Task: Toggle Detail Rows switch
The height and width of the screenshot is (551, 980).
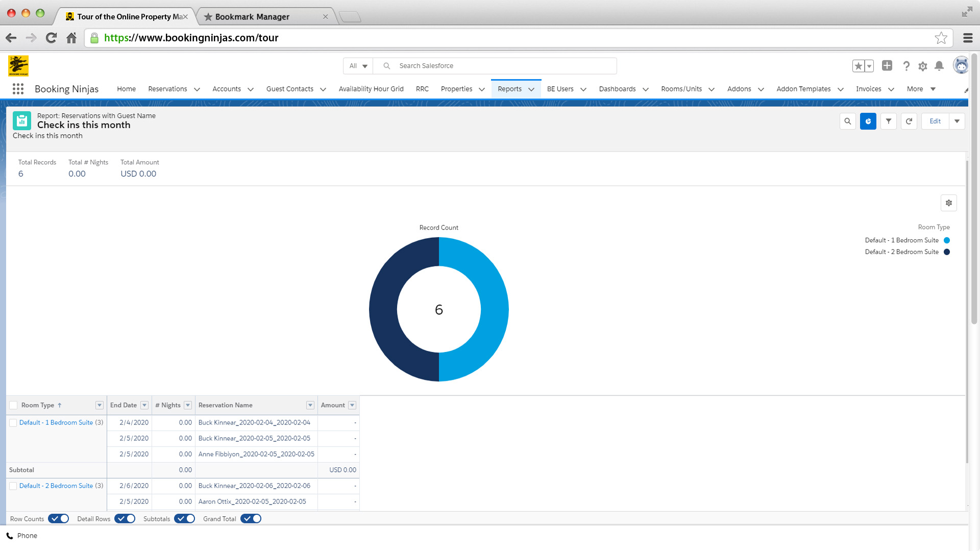Action: click(125, 519)
